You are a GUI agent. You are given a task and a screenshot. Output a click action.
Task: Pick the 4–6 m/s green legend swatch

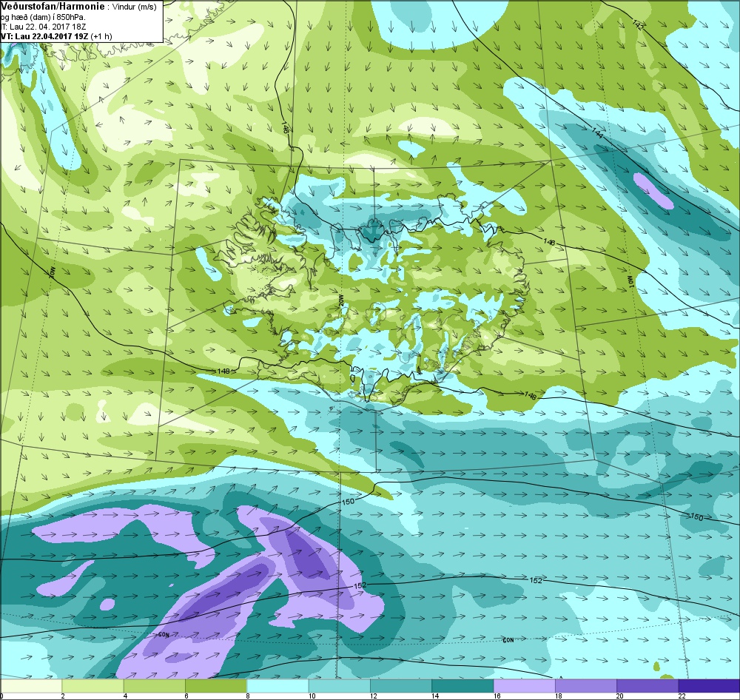155,685
